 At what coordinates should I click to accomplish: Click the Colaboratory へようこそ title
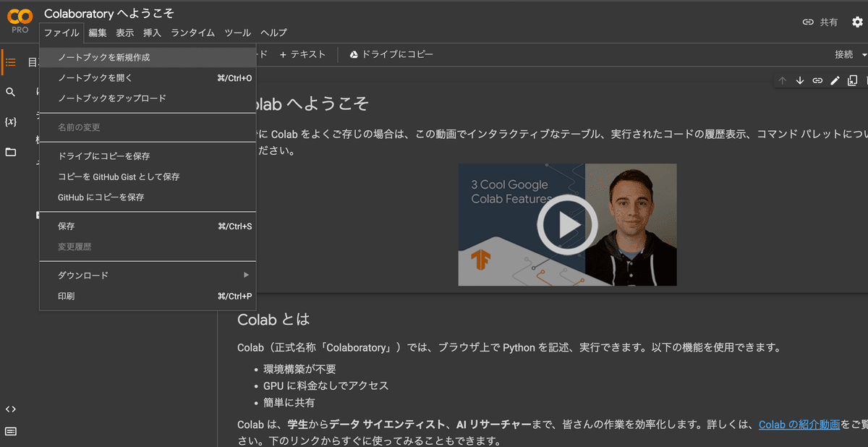click(109, 13)
